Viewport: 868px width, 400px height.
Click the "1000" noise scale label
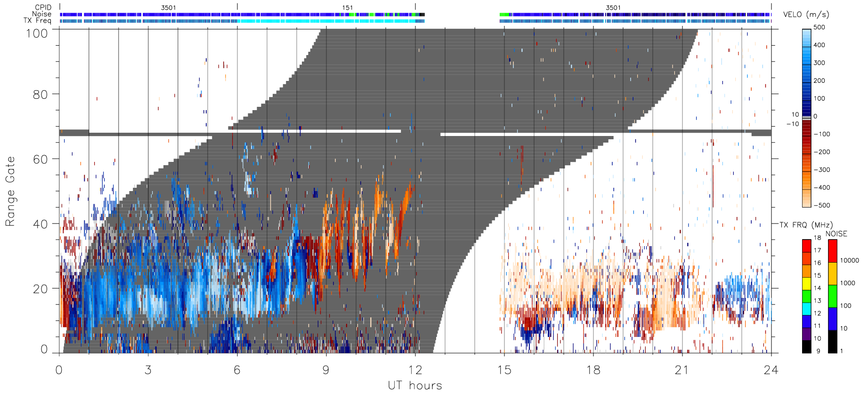click(x=847, y=283)
